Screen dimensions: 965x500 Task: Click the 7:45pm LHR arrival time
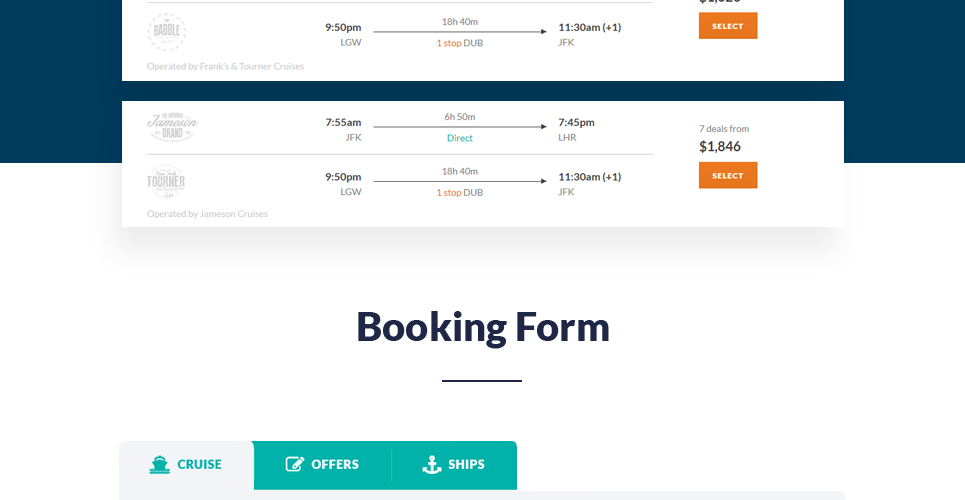pyautogui.click(x=577, y=123)
